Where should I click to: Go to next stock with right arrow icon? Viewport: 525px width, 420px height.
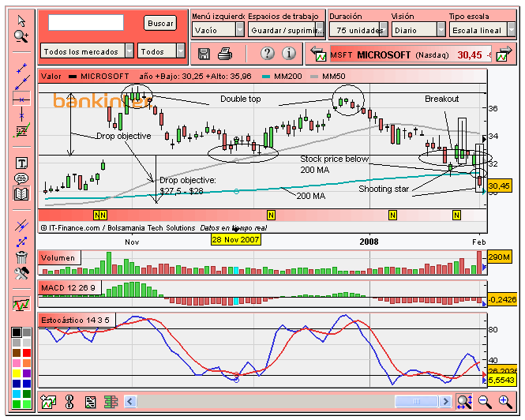(504, 54)
